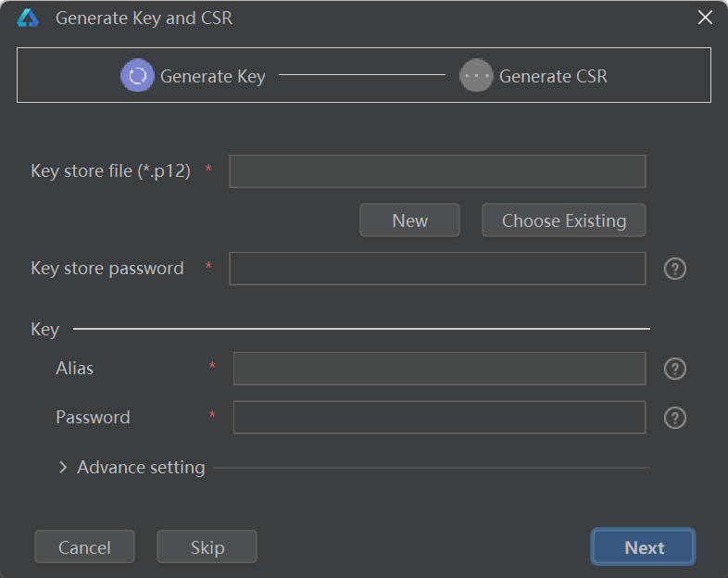Click the Choose Existing button
Viewport: 728px width, 578px height.
click(563, 220)
